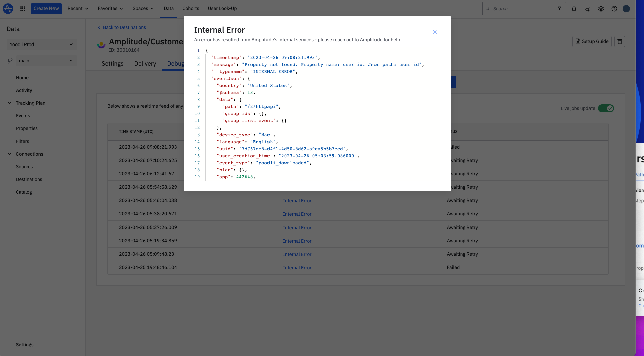
Task: Open Activity in the sidebar
Action: click(x=24, y=90)
